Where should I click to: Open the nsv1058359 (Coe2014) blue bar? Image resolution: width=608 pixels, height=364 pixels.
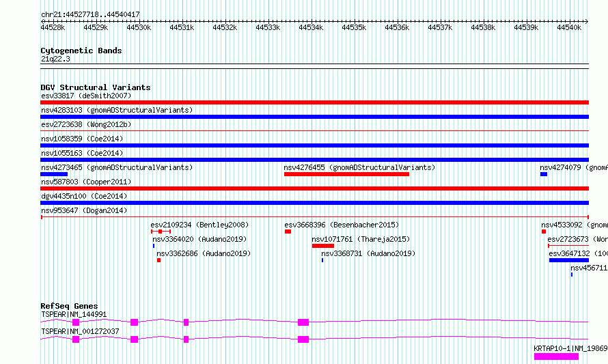[x=314, y=145]
